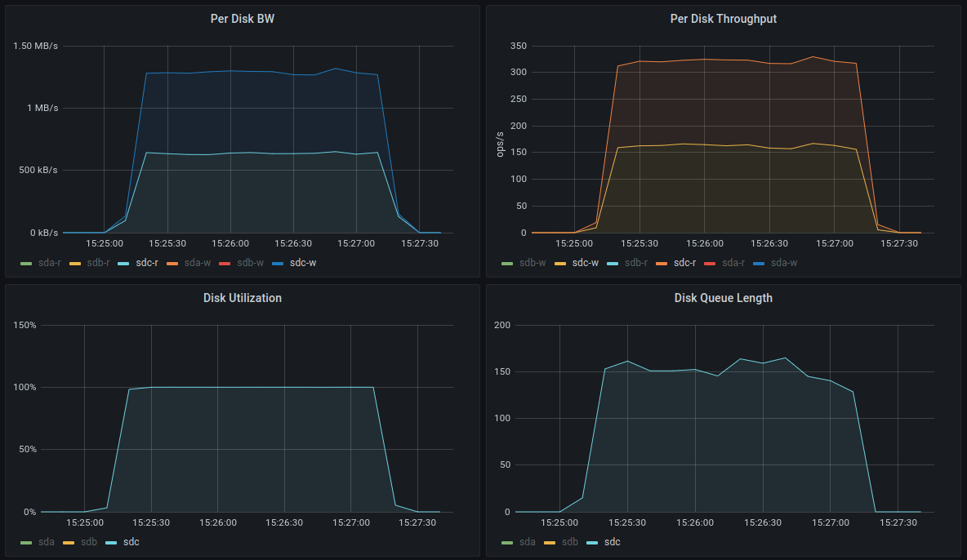Click yellow swatch of sdb in Disk Utilization legend
The height and width of the screenshot is (560, 967).
[x=69, y=544]
